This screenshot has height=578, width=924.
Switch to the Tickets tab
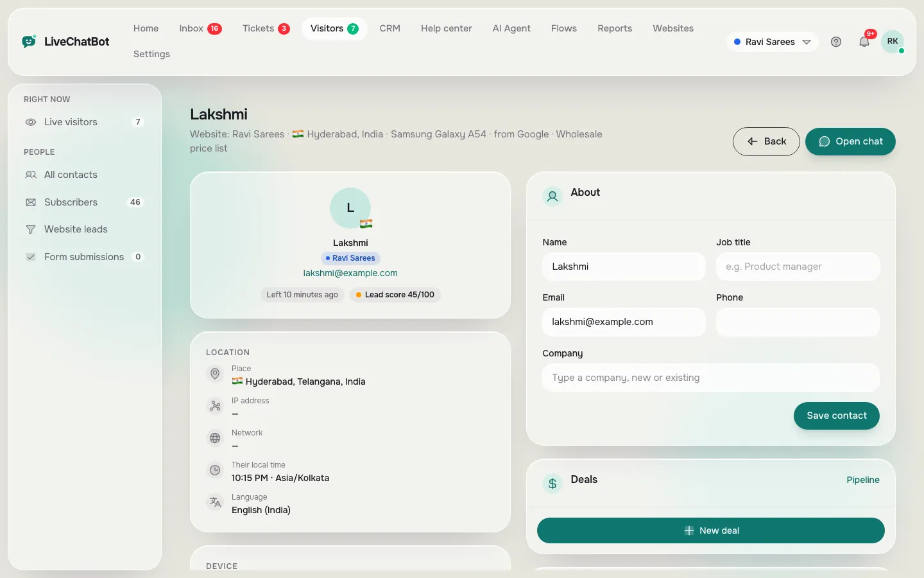click(266, 28)
